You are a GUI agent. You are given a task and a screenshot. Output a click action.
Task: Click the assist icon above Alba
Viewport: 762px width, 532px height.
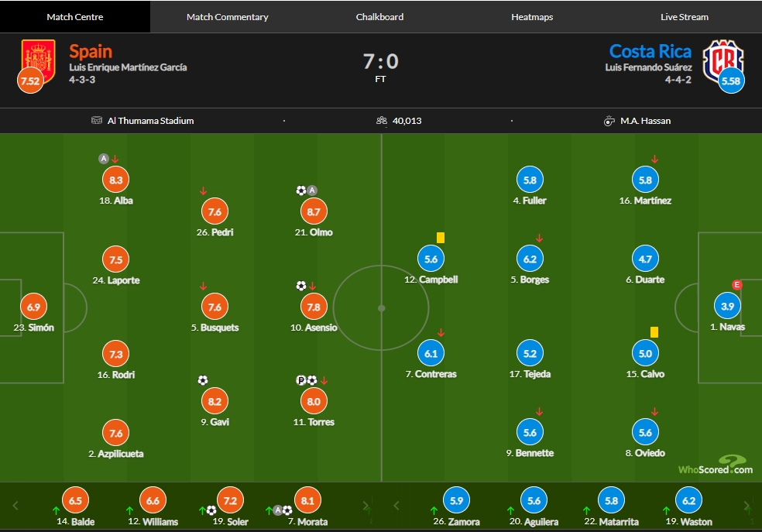point(104,159)
